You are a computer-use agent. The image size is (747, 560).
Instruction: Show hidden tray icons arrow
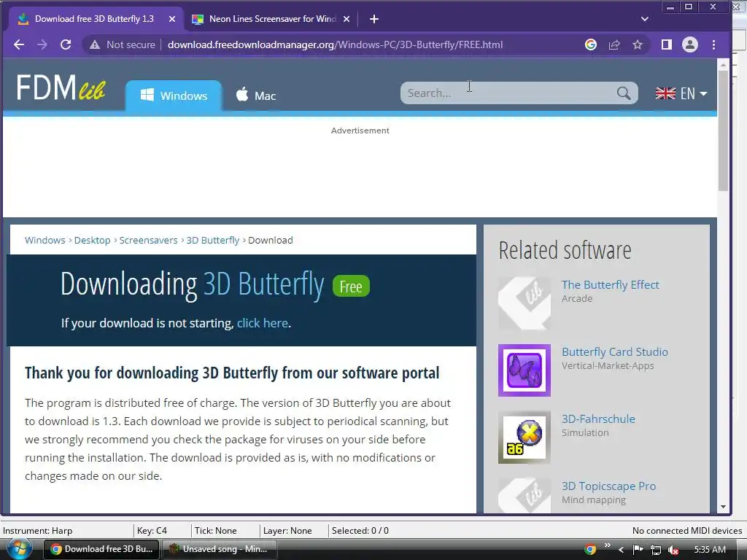click(621, 550)
